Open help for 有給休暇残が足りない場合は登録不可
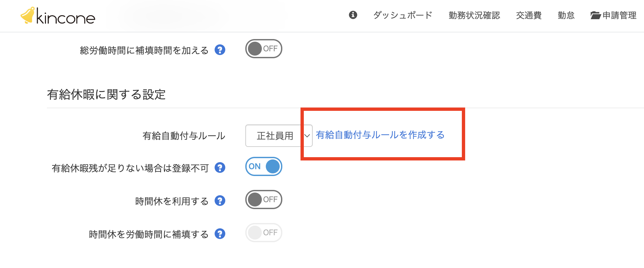The image size is (644, 268). coord(220,168)
